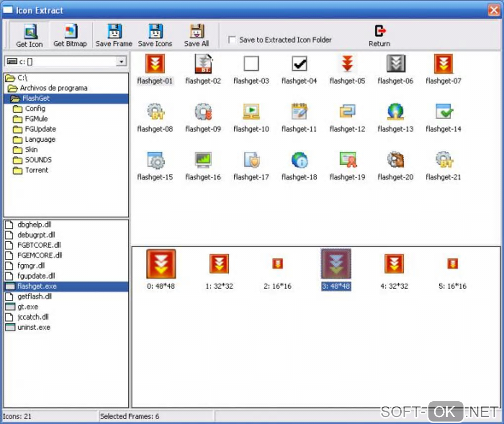Click Save Icons in the toolbar
This screenshot has height=424, width=504.
click(x=155, y=36)
